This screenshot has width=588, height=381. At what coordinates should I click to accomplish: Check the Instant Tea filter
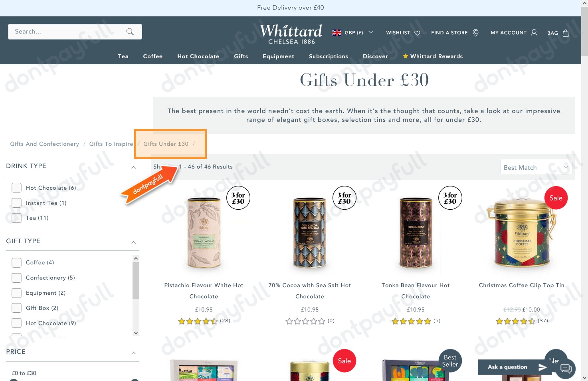point(16,203)
